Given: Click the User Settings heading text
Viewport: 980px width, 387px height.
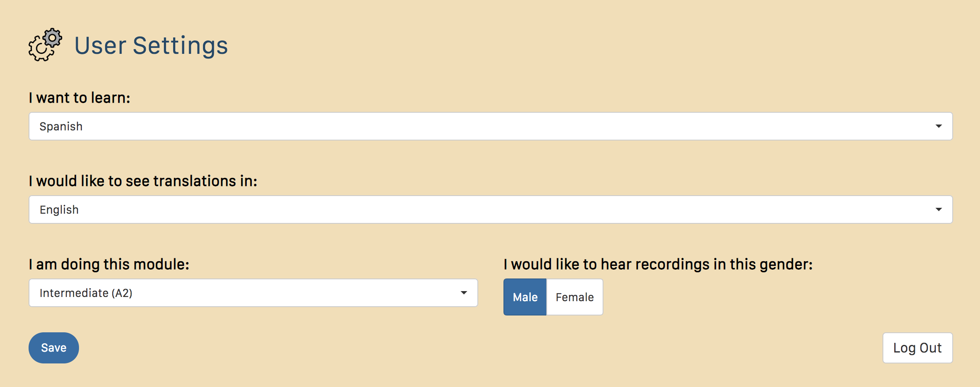Looking at the screenshot, I should (x=151, y=45).
